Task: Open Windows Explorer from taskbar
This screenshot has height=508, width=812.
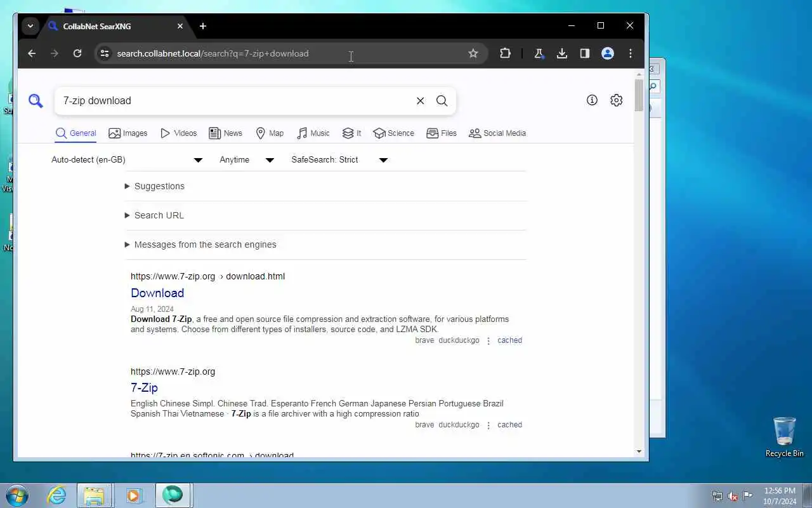Action: coord(94,495)
